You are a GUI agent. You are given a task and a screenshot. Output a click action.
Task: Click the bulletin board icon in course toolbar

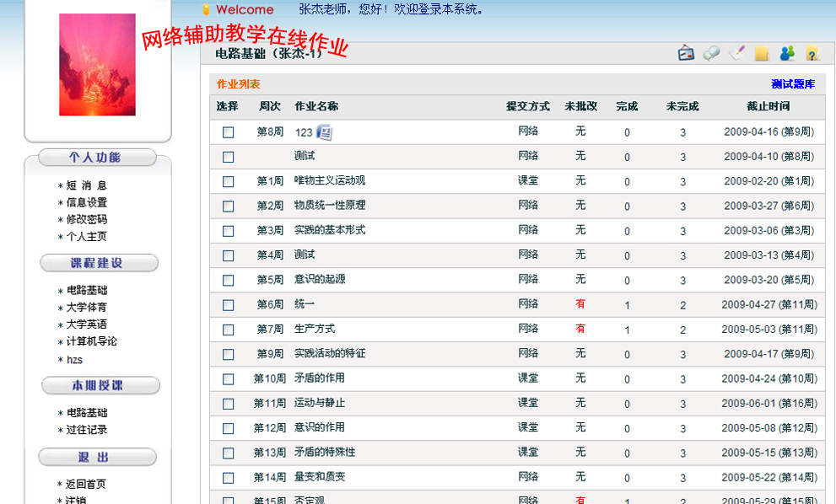[x=687, y=54]
